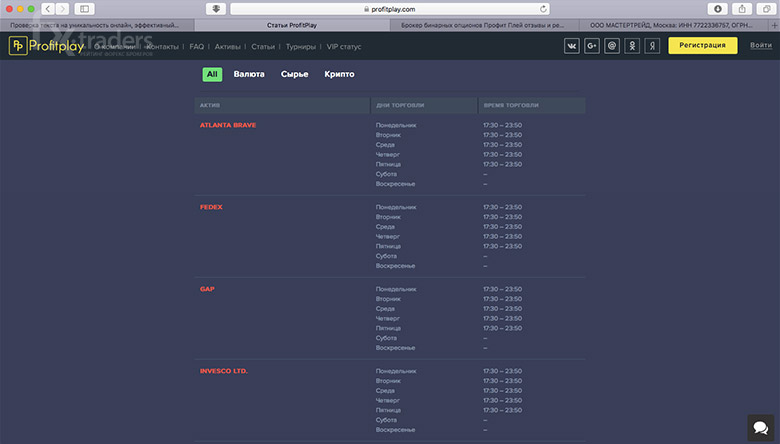Open the VK social icon
Image resolution: width=780 pixels, height=444 pixels.
coord(572,46)
